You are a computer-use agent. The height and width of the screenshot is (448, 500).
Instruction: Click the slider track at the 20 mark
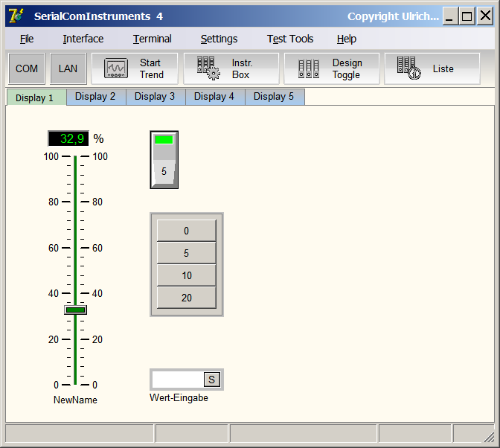[x=75, y=339]
